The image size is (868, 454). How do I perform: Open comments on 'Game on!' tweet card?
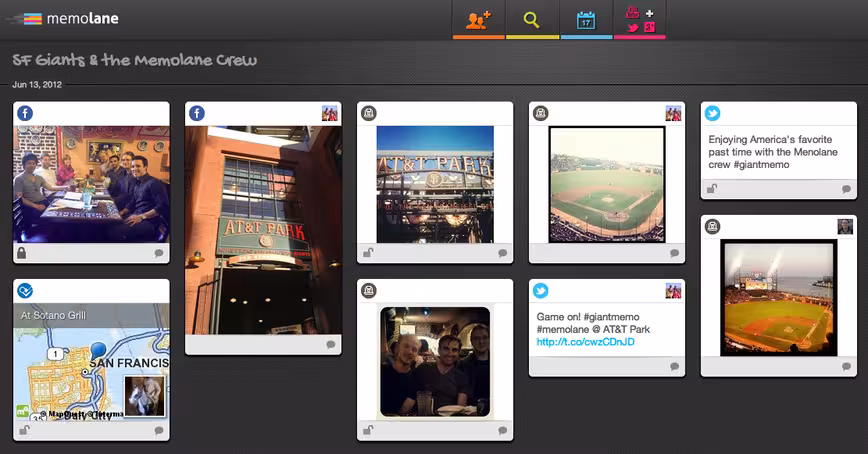tap(674, 367)
